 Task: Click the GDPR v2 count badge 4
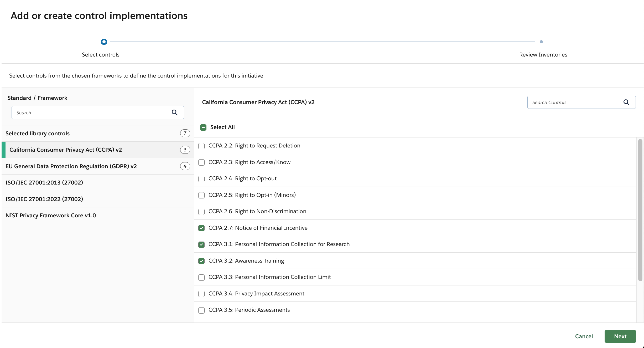coord(185,166)
